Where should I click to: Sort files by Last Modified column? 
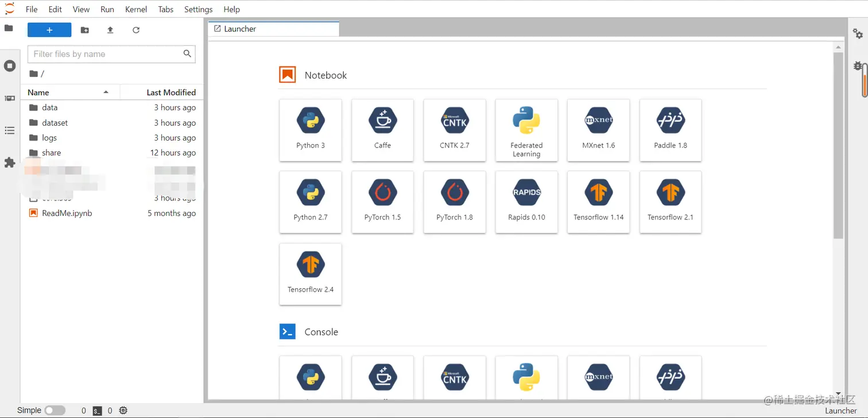click(171, 92)
